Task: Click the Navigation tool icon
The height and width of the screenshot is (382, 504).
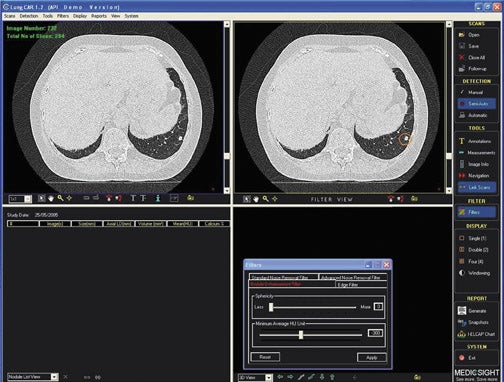Action: coord(462,176)
